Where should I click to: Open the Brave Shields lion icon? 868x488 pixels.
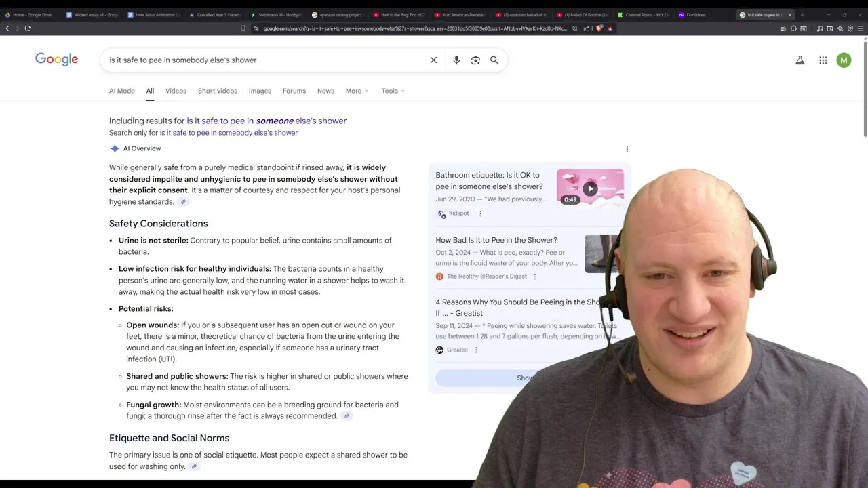click(599, 28)
